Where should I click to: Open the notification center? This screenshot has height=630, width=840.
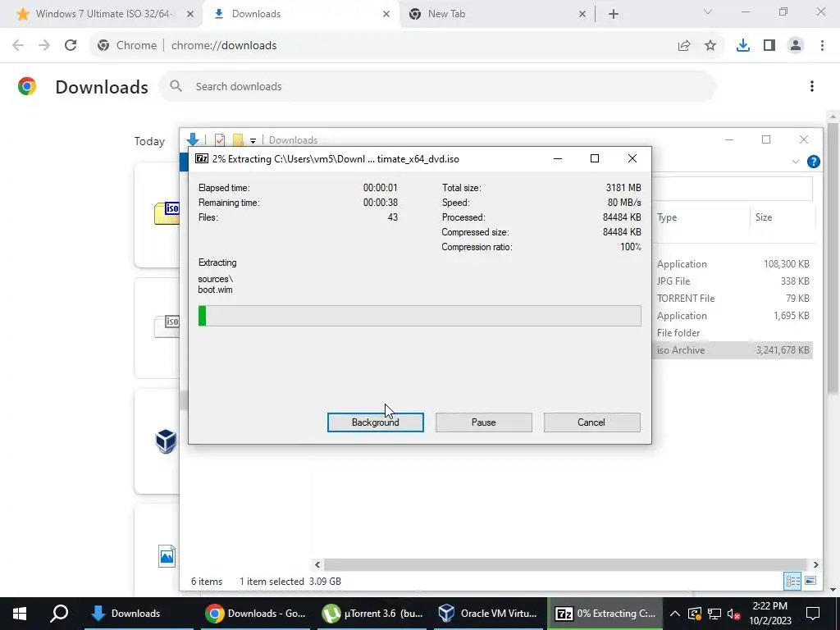[813, 614]
